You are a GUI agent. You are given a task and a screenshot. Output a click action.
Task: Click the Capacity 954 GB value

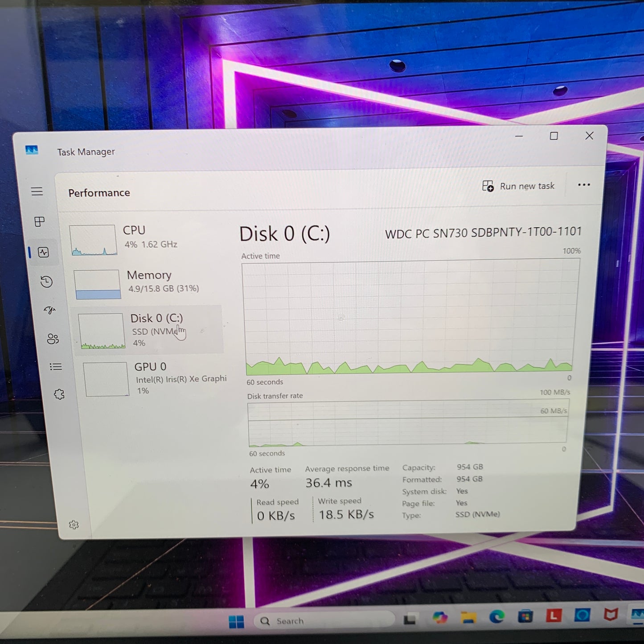tap(470, 467)
